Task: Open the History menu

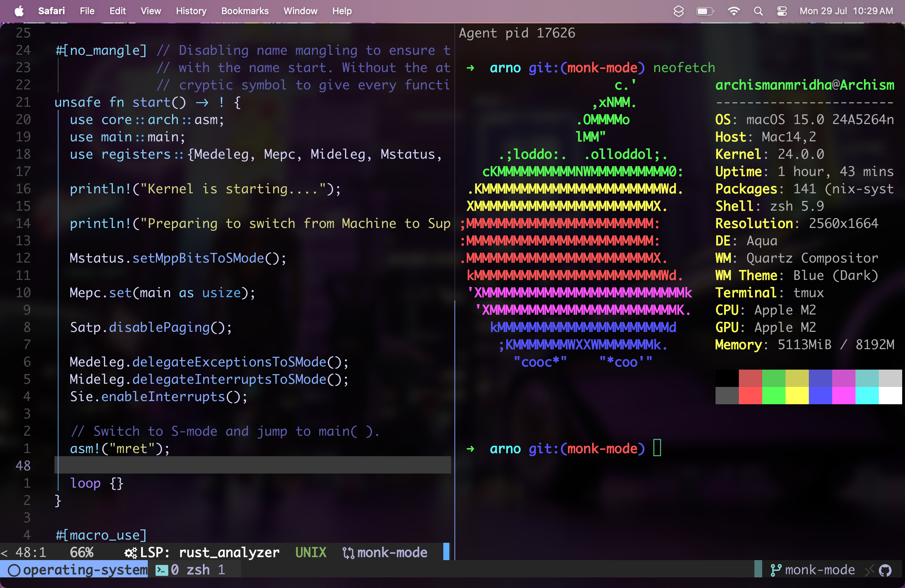Action: click(191, 11)
